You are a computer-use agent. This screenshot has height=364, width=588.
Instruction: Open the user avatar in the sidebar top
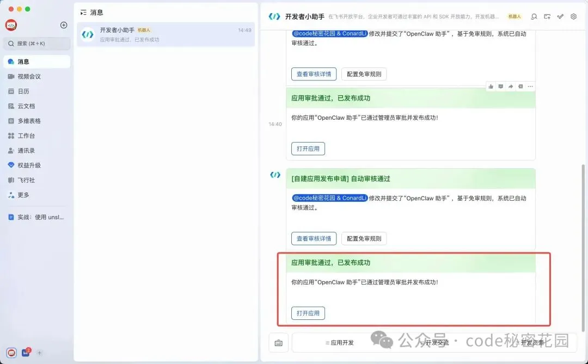tap(11, 25)
